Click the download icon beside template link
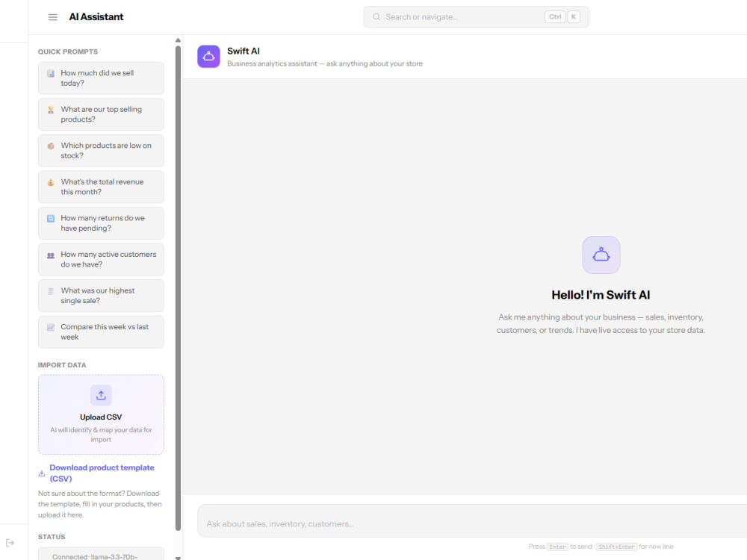 tap(41, 473)
